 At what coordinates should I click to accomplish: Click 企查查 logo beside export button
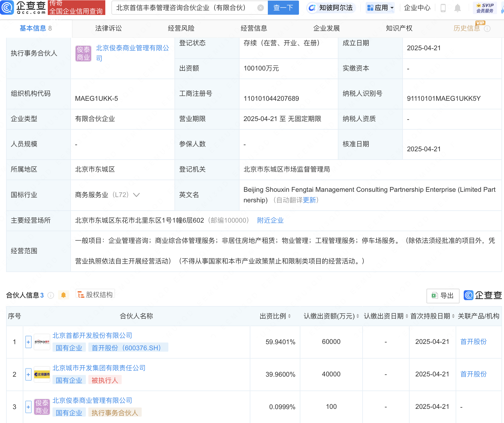[483, 295]
